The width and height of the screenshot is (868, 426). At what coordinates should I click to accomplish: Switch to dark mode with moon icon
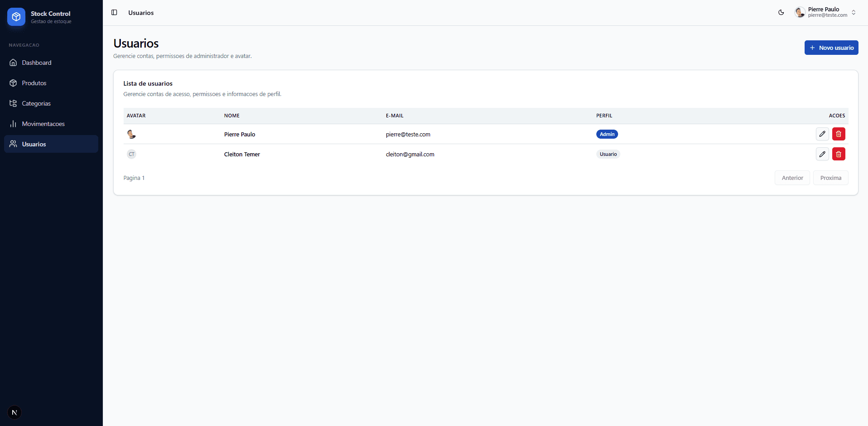[x=781, y=13]
